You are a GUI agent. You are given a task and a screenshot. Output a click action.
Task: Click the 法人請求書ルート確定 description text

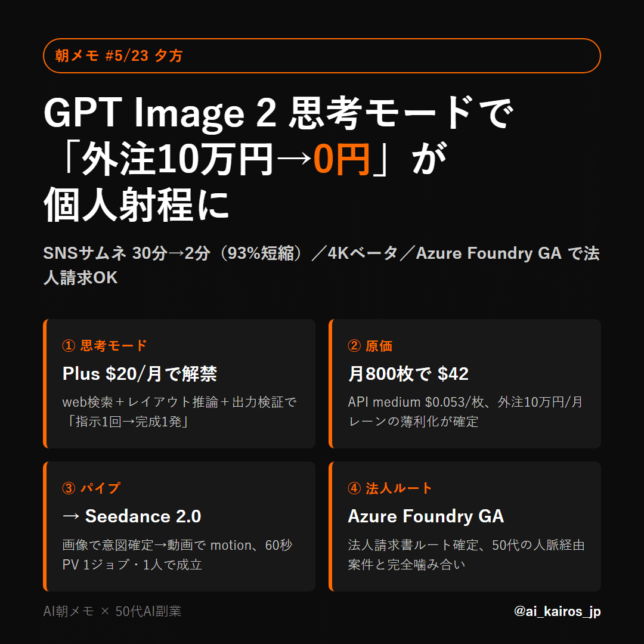pos(466,555)
